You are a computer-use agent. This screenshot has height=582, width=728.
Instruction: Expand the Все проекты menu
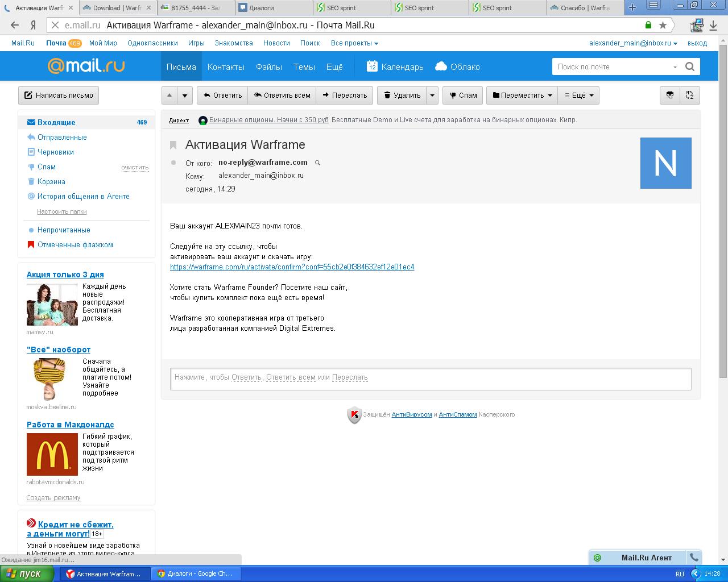354,43
